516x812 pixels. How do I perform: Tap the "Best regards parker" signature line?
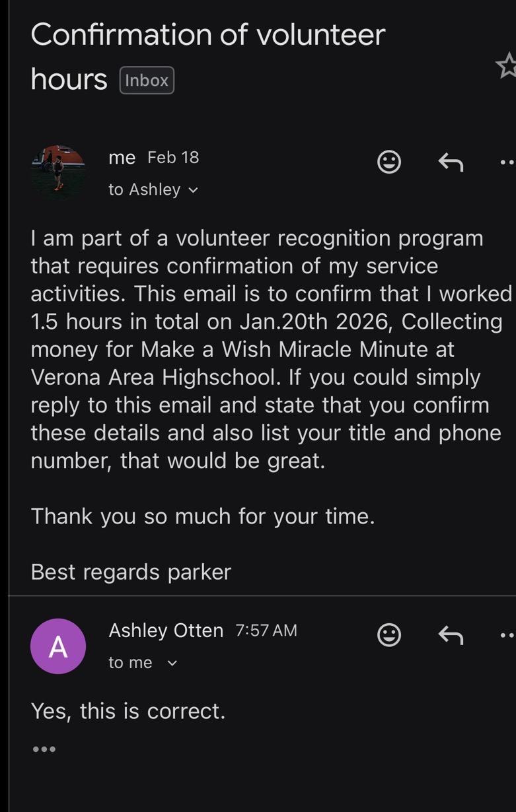[x=131, y=572]
